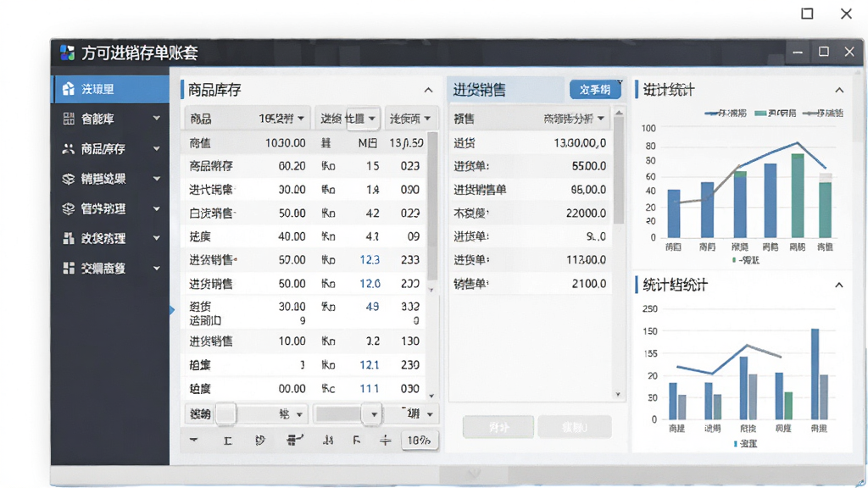Click the tallest blue bar in the 统计结统计 chart
868x488 pixels.
[x=815, y=374]
